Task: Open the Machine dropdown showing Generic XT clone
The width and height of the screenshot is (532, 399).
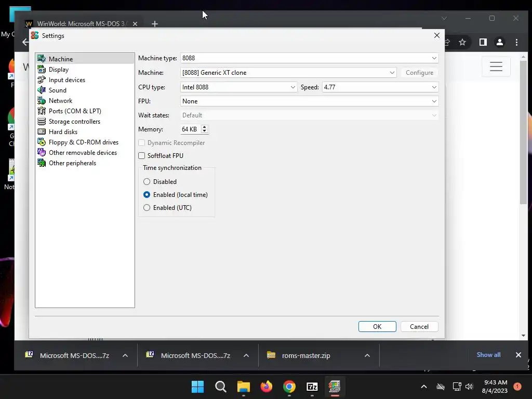Action: 288,73
